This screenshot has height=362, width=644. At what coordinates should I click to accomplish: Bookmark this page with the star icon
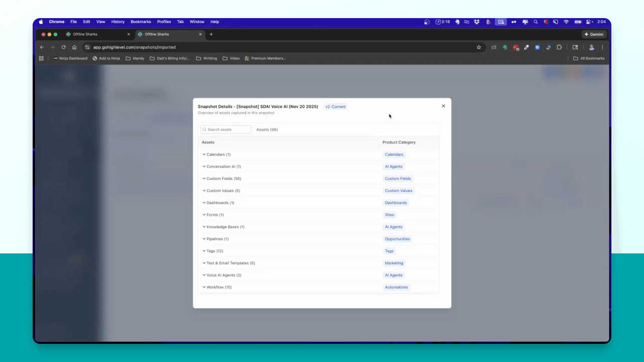click(x=479, y=47)
